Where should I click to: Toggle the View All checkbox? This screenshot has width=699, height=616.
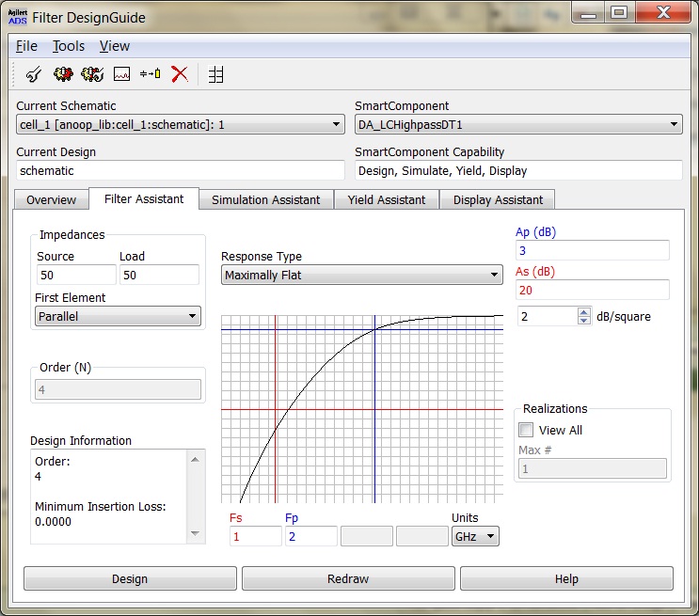526,430
